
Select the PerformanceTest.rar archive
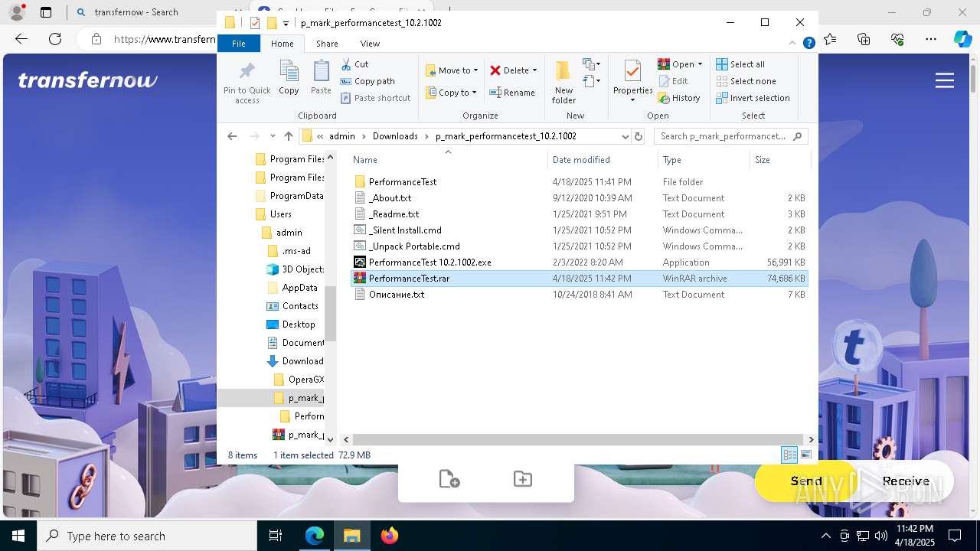579,279
